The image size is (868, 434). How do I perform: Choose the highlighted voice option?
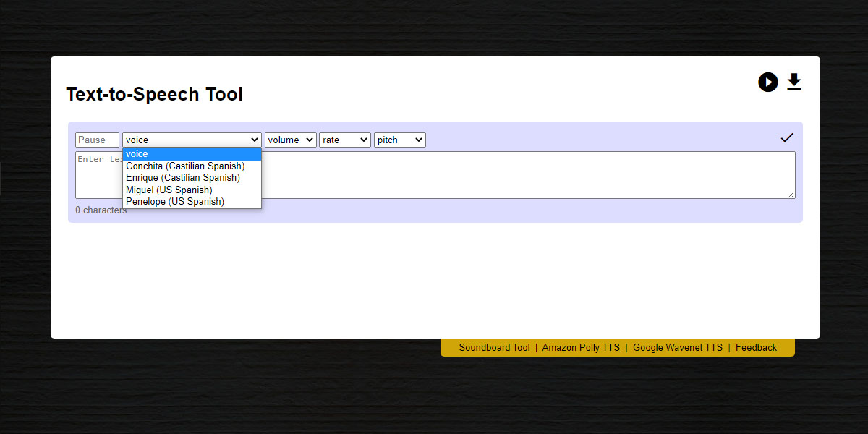click(x=137, y=153)
